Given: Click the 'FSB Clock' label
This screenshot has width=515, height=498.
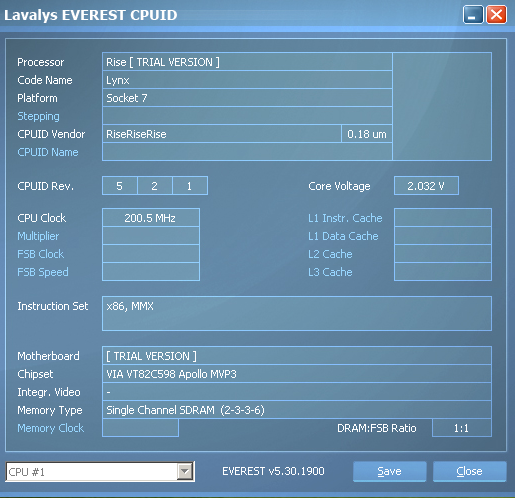Looking at the screenshot, I should click(x=40, y=254).
